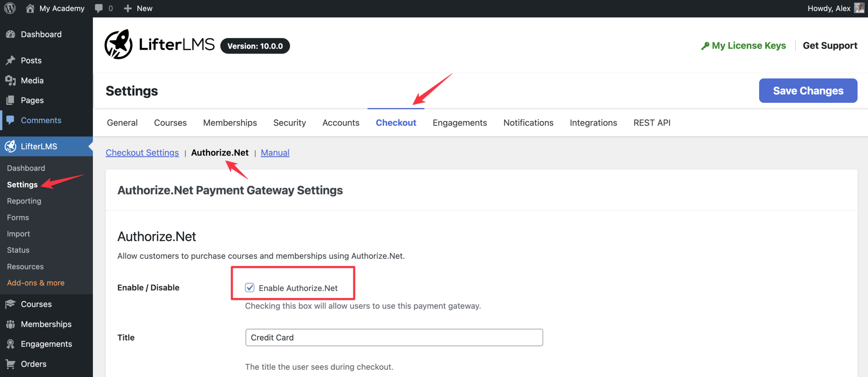Switch to the REST API tab
Image resolution: width=868 pixels, height=377 pixels.
[x=652, y=123]
